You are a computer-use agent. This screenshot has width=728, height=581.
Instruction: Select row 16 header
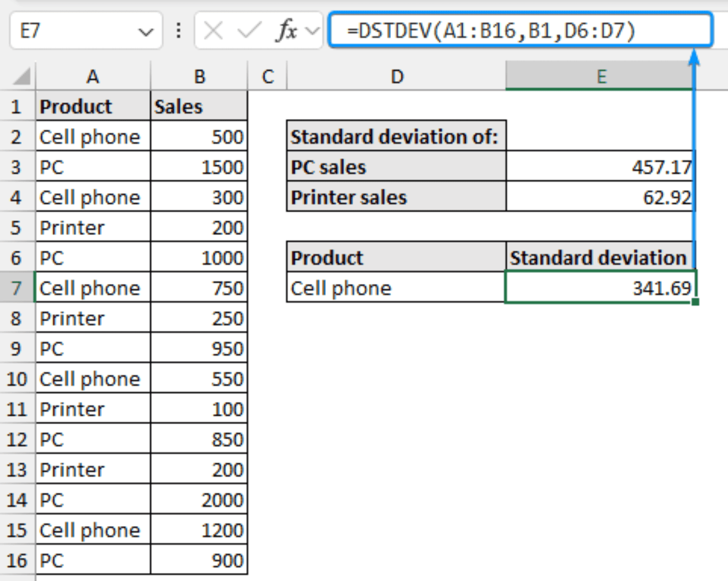click(x=18, y=560)
